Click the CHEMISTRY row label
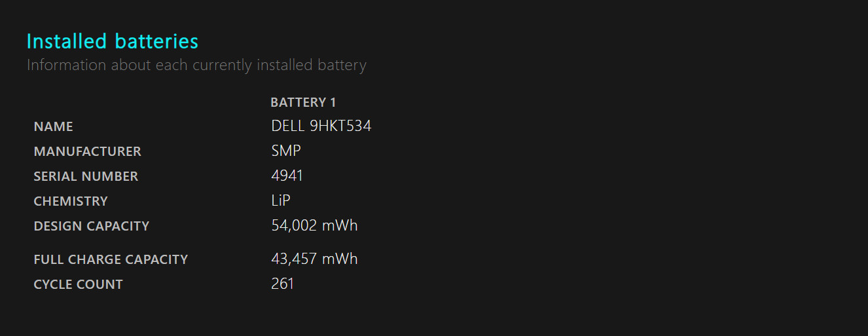The width and height of the screenshot is (868, 336). [x=71, y=201]
